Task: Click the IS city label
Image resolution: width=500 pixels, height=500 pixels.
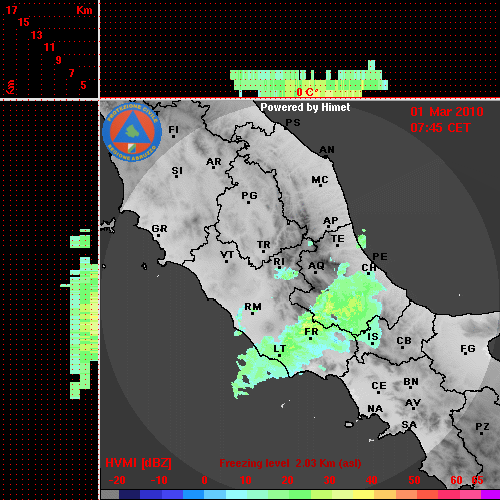Action: (x=373, y=337)
